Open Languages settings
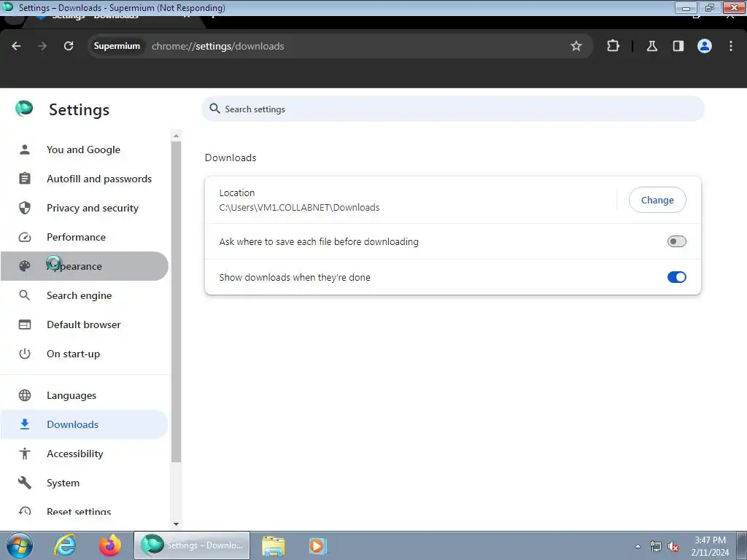Screen dimensions: 747x560 point(84,395)
